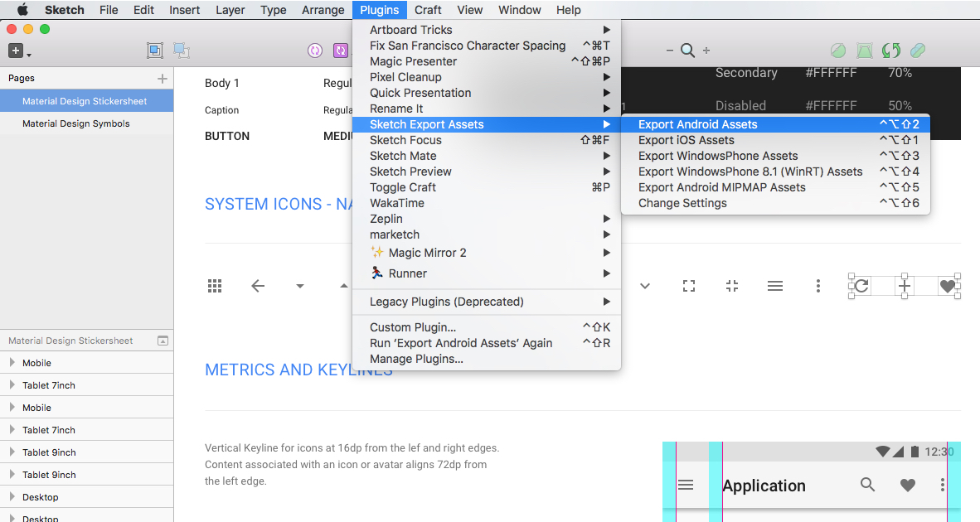This screenshot has height=522, width=980.
Task: Click the square purple symbol sync icon
Action: 341,51
